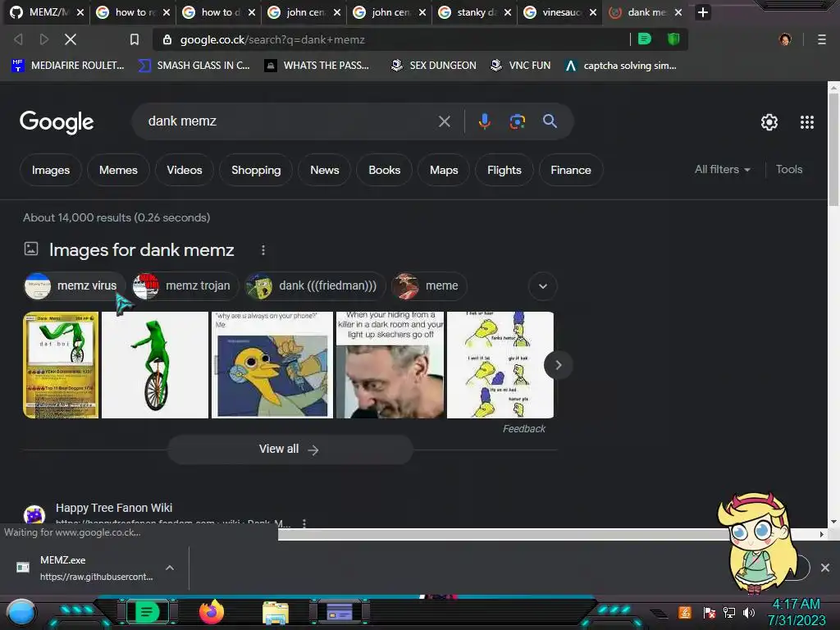Screen dimensions: 840x630
Task: Click the address bar URL
Action: coord(272,39)
